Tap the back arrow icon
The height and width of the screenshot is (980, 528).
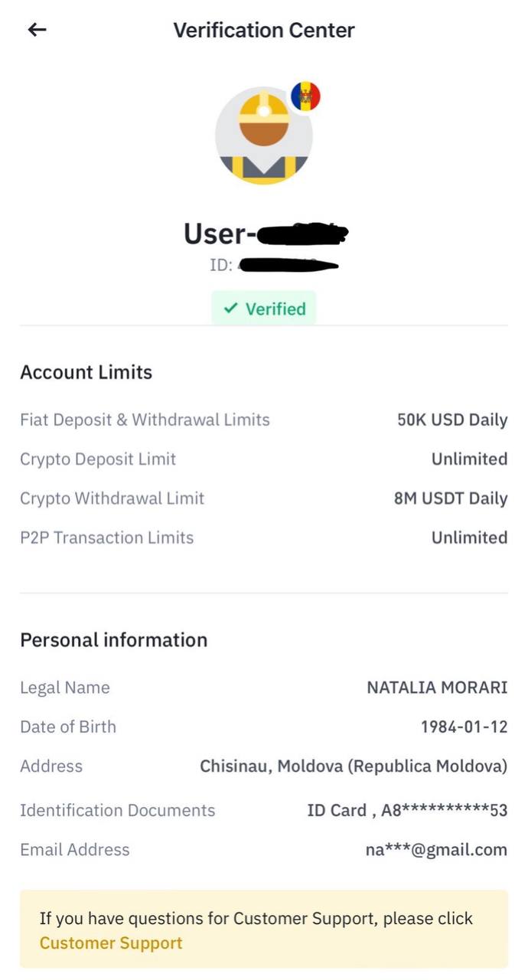pyautogui.click(x=37, y=30)
